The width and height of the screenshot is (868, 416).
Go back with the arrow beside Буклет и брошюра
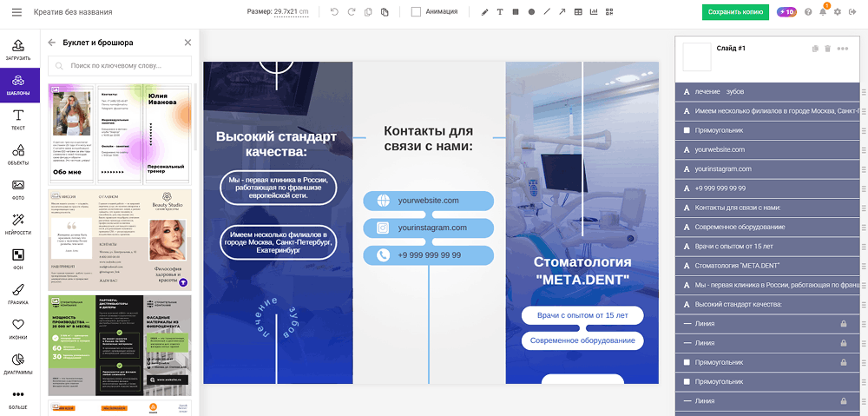click(52, 43)
